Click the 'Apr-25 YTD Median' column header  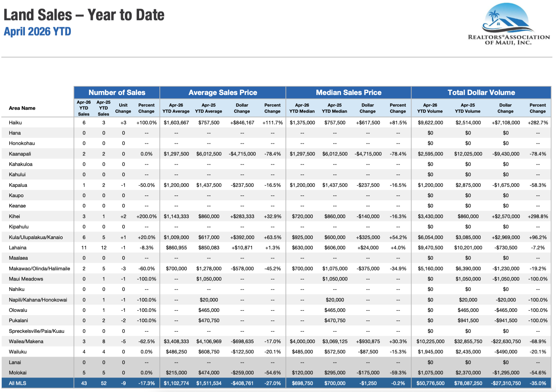pos(334,108)
